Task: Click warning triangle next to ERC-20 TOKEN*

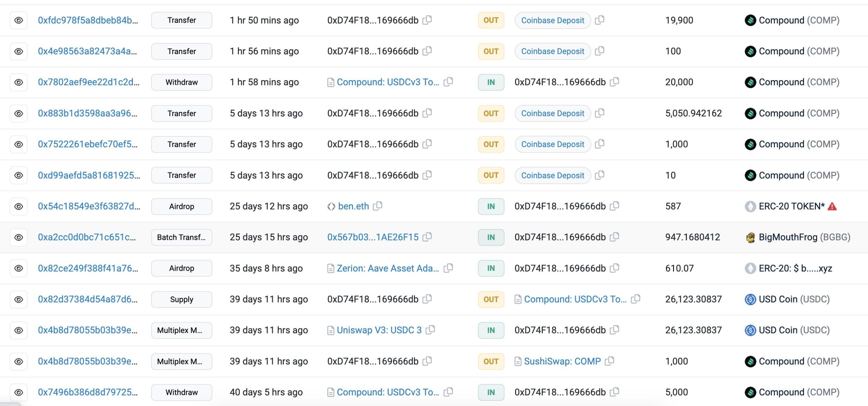Action: click(x=832, y=206)
